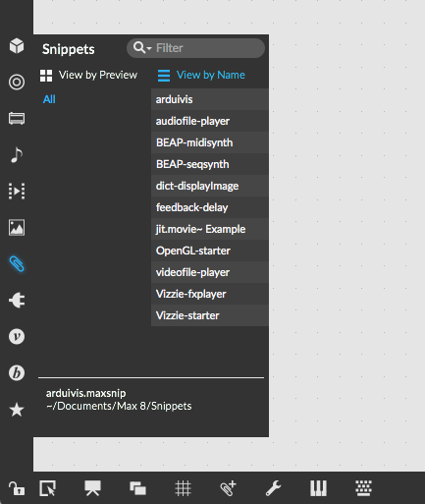Select the dict-displayImage snippet
This screenshot has height=504, width=425.
coord(210,186)
